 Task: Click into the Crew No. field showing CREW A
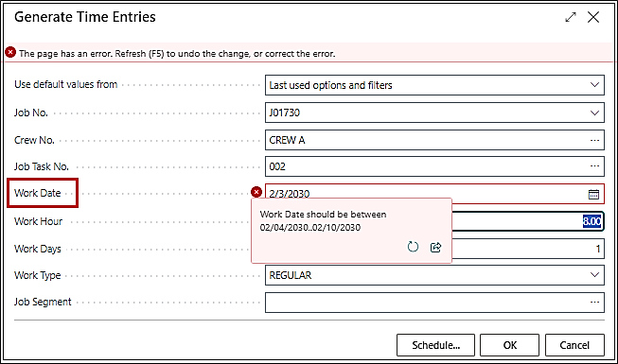click(434, 140)
